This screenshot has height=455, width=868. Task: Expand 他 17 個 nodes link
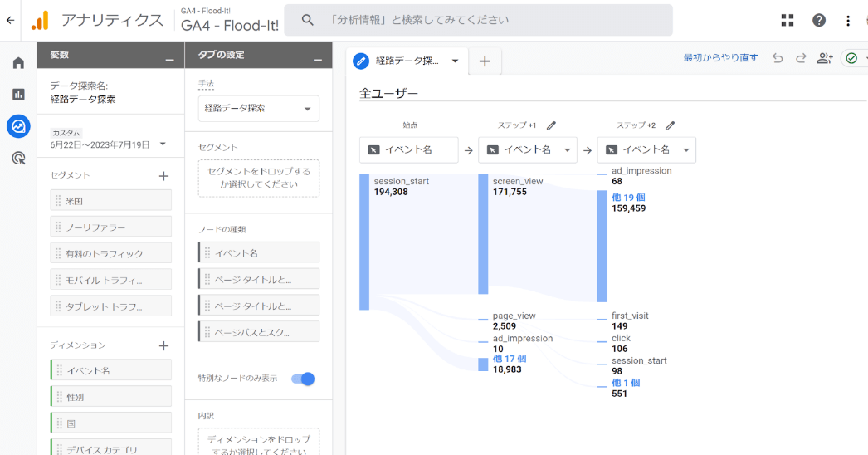tap(510, 359)
